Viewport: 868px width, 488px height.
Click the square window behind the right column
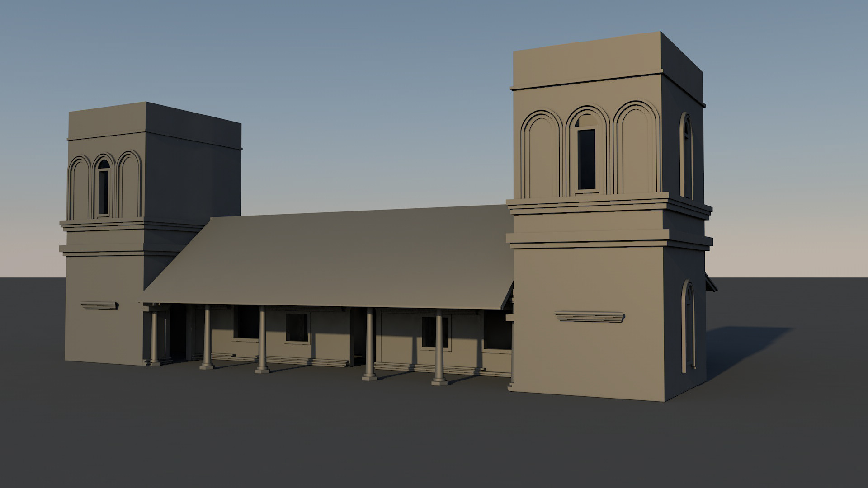tap(429, 332)
